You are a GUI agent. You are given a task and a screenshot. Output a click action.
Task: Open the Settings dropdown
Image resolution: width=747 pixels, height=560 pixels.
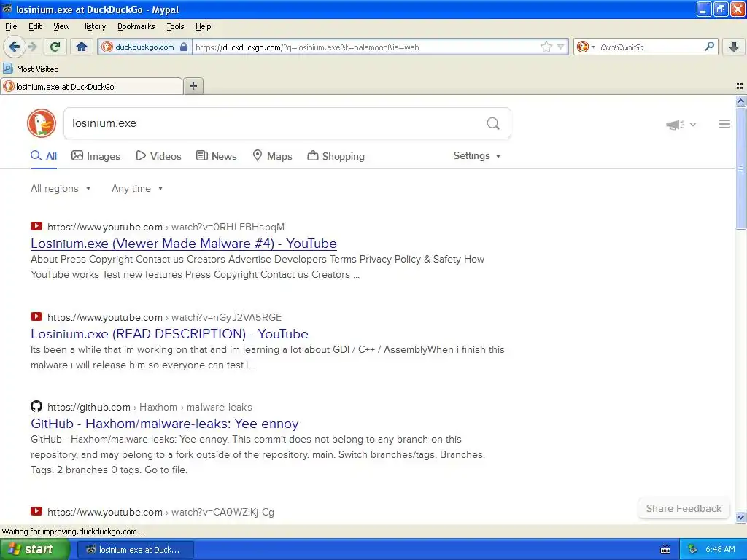tap(477, 156)
